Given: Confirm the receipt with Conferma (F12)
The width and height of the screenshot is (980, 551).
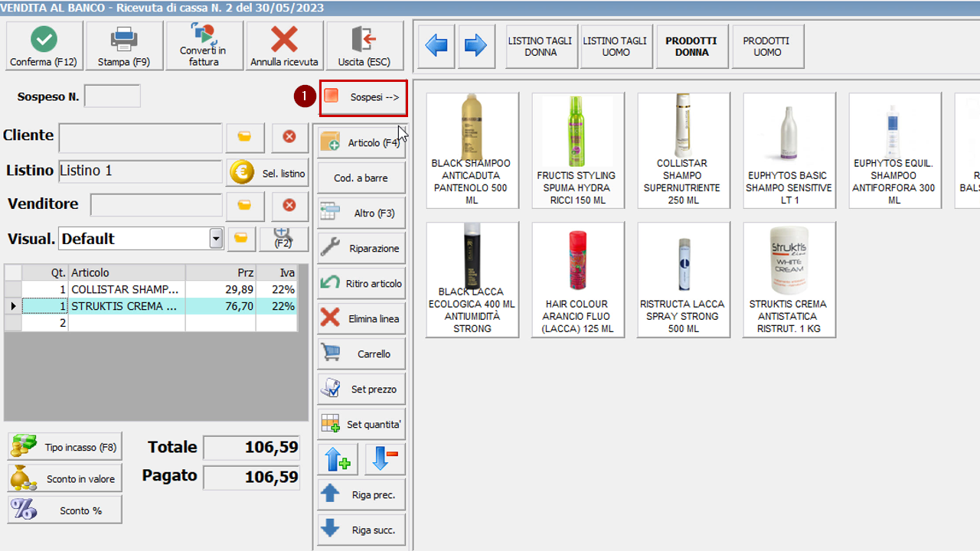Looking at the screenshot, I should tap(44, 46).
